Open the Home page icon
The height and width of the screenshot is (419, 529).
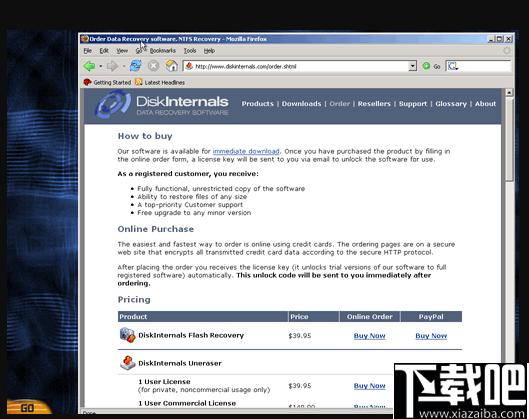tap(171, 65)
